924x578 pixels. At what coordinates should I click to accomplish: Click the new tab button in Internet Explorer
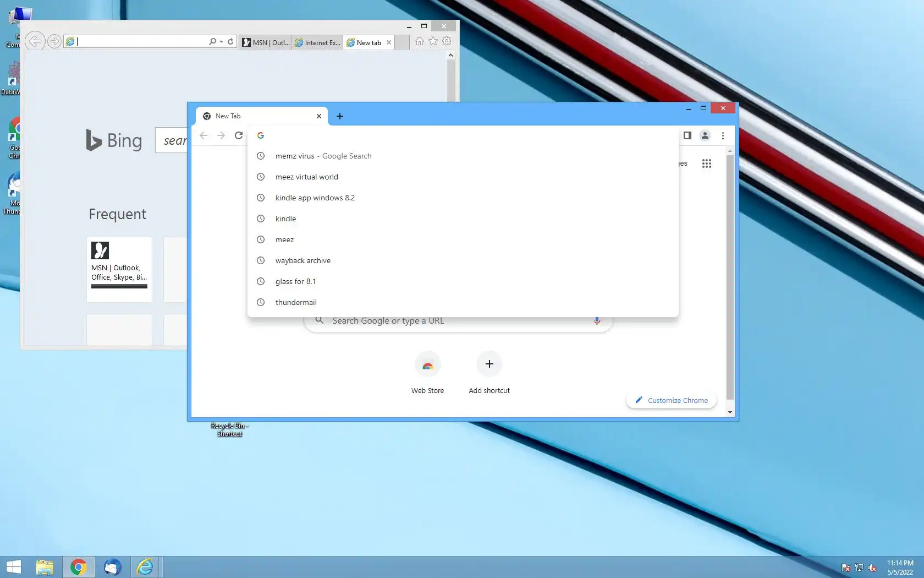[x=402, y=42]
